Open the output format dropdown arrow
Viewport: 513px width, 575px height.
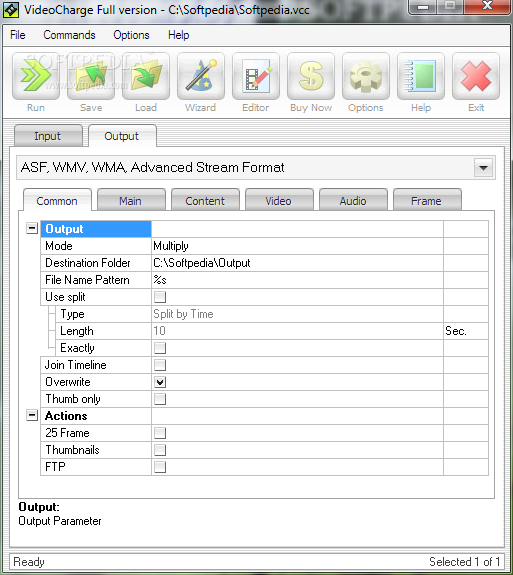point(483,168)
